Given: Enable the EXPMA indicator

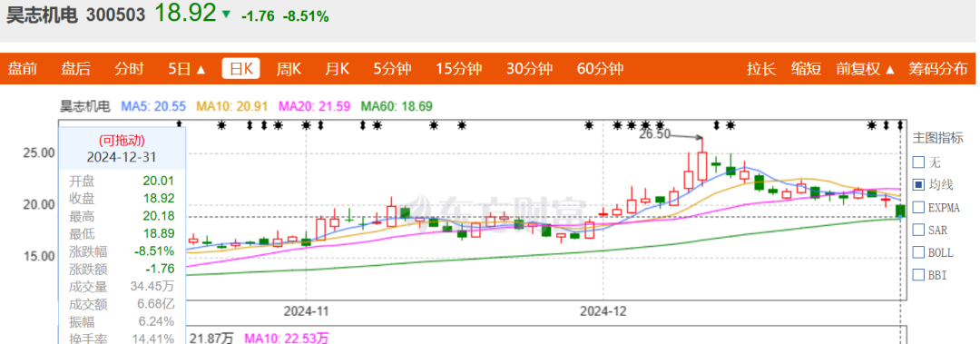Looking at the screenshot, I should tap(918, 207).
